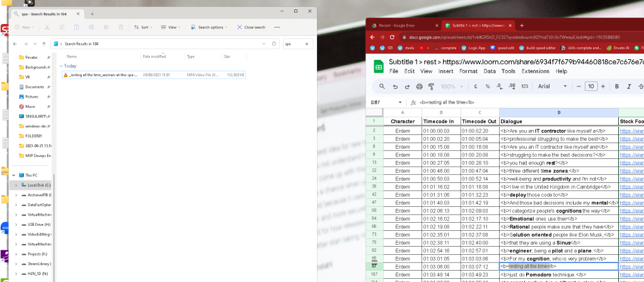
Task: Toggle bold formatting in Sheets
Action: pos(616,86)
